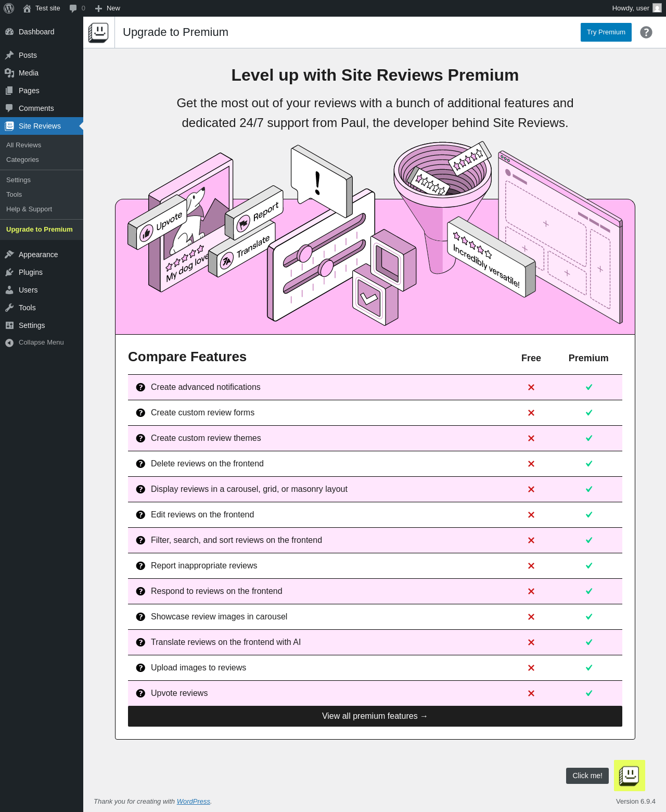Viewport: 666px width, 812px height.
Task: Select the Site Reviews menu item
Action: click(x=42, y=126)
